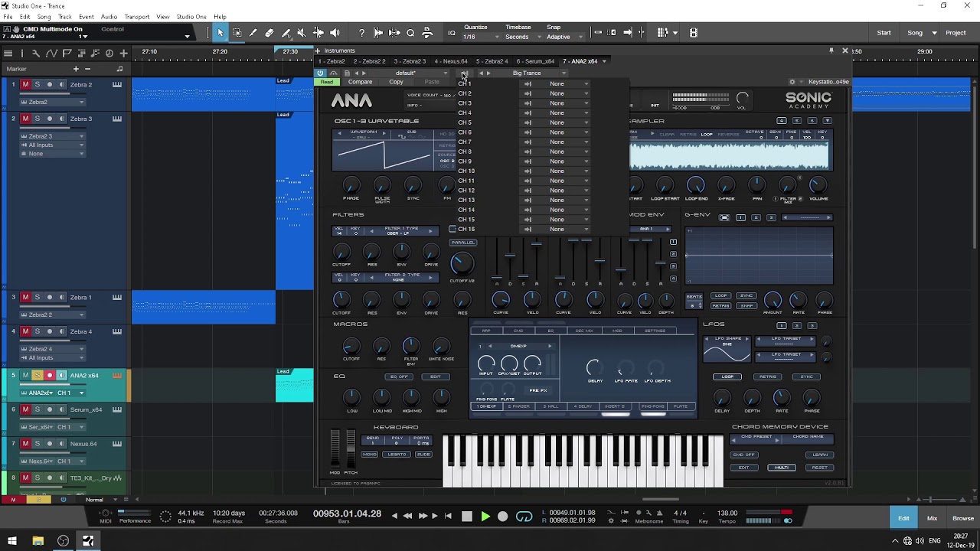Toggle record arm on ANA2 x64 track
980x551 pixels.
tap(50, 376)
